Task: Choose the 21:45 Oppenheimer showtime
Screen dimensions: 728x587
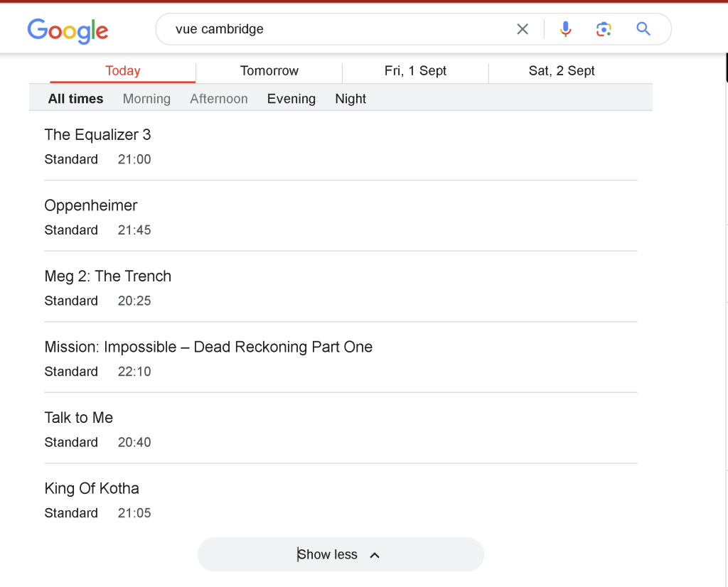Action: pyautogui.click(x=134, y=230)
